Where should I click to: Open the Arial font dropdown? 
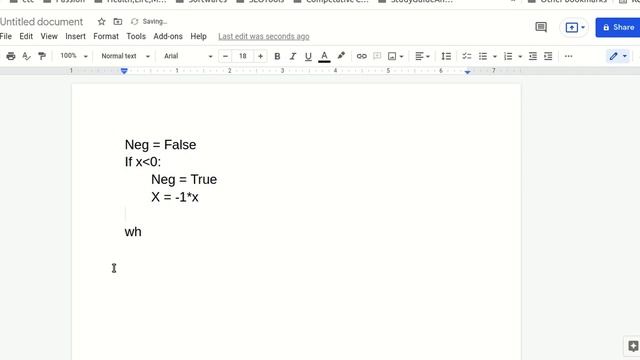(x=188, y=56)
